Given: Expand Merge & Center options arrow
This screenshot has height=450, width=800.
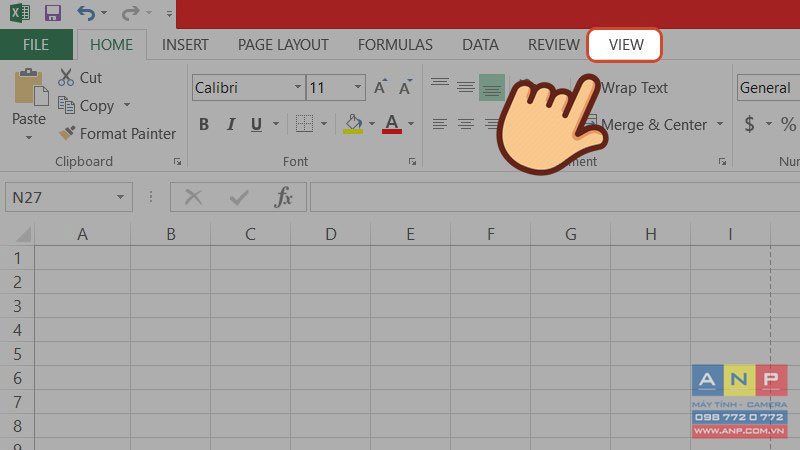Looking at the screenshot, I should 720,124.
